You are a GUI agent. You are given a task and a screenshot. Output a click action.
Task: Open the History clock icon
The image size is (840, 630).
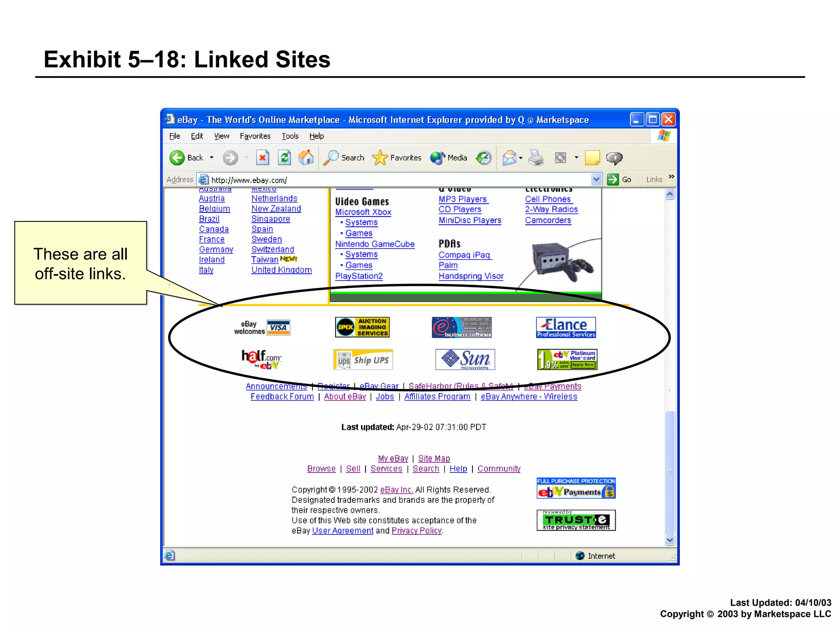(x=484, y=158)
